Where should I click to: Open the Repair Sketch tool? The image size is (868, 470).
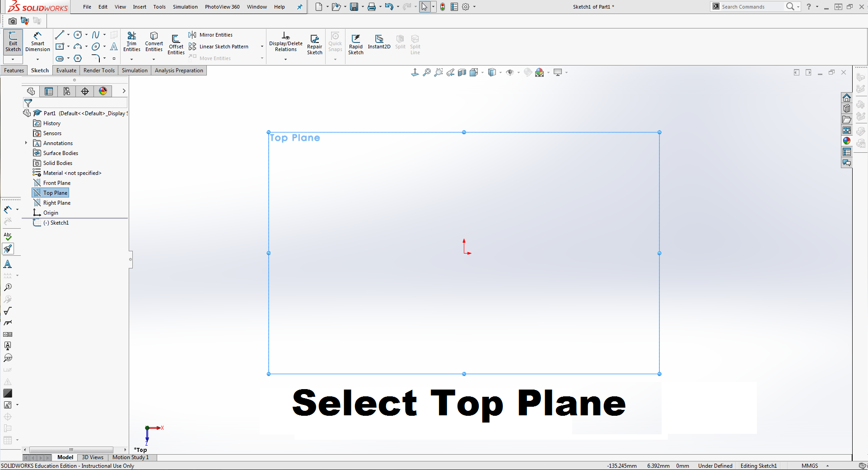tap(315, 44)
